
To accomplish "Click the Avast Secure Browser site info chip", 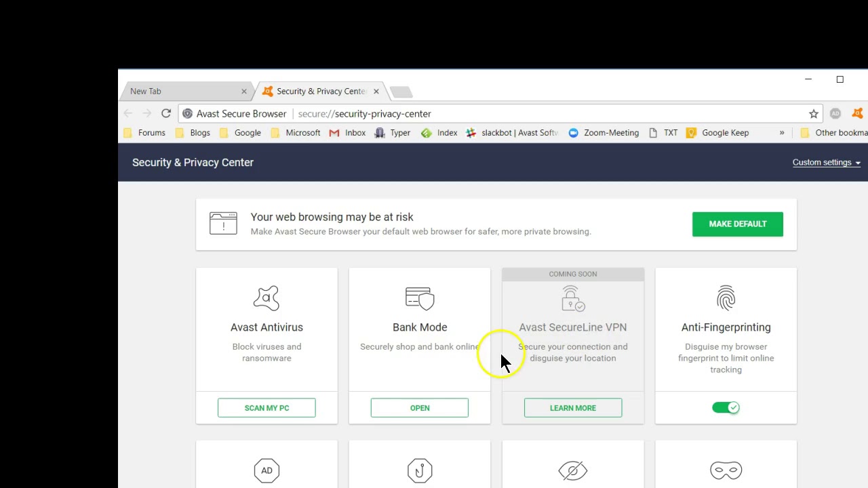I will [235, 114].
